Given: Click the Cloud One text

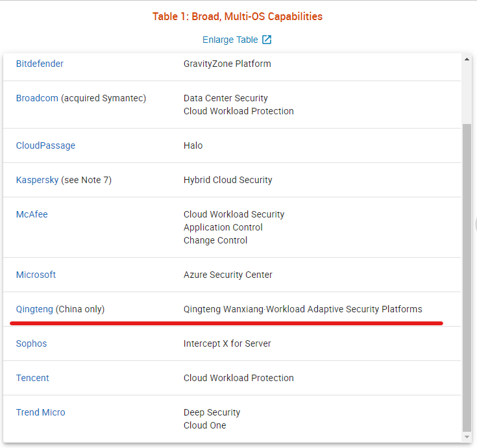Looking at the screenshot, I should [x=204, y=425].
